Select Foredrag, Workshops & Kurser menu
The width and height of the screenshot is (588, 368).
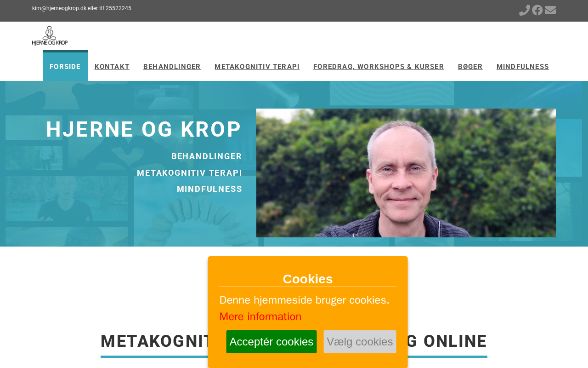click(x=379, y=67)
